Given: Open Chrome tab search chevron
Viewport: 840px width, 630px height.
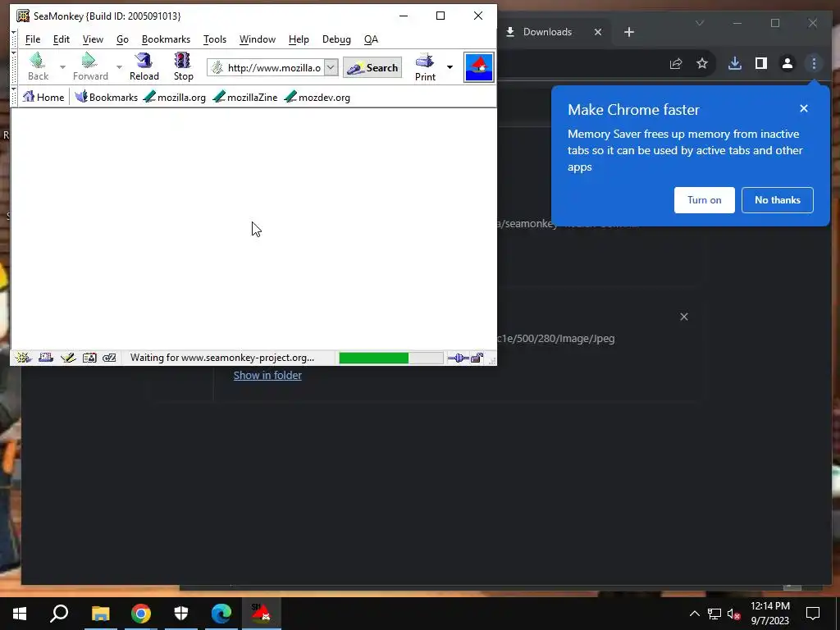Looking at the screenshot, I should pos(699,23).
